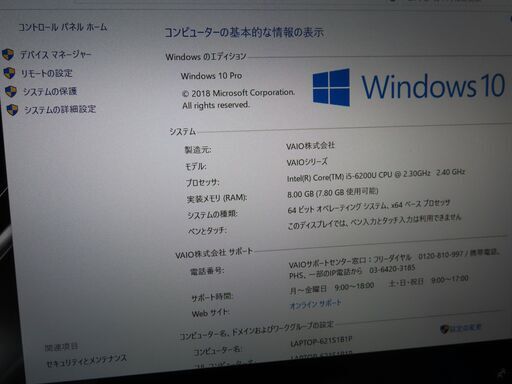Open デバイス マネージャー link

pos(56,54)
